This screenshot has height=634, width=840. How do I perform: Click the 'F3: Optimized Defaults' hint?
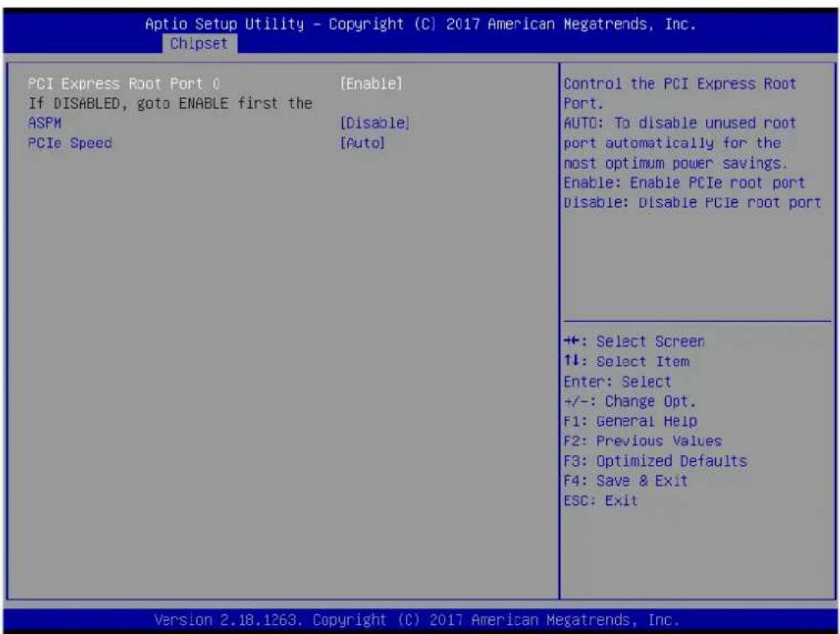pyautogui.click(x=655, y=461)
